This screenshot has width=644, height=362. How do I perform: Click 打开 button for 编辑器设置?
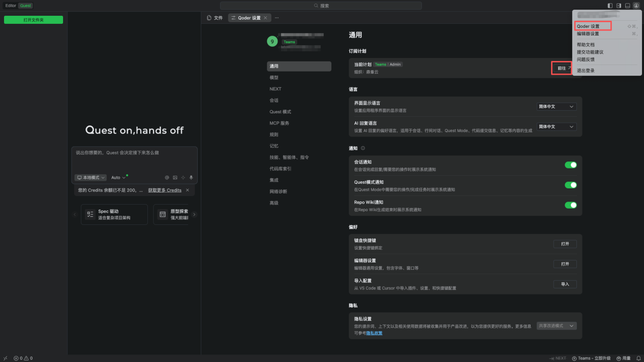[x=565, y=264]
